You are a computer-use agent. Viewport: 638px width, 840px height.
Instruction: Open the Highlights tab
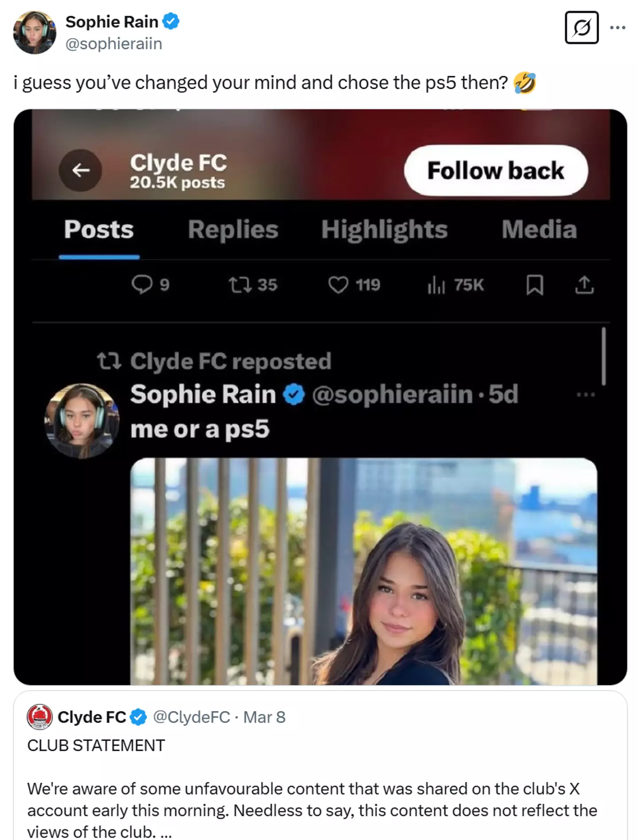[x=384, y=229]
